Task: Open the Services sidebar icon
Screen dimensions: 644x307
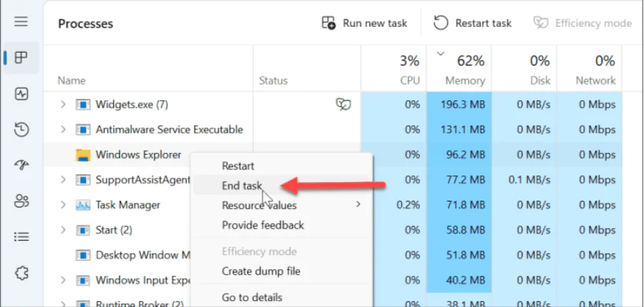Action: point(21,273)
